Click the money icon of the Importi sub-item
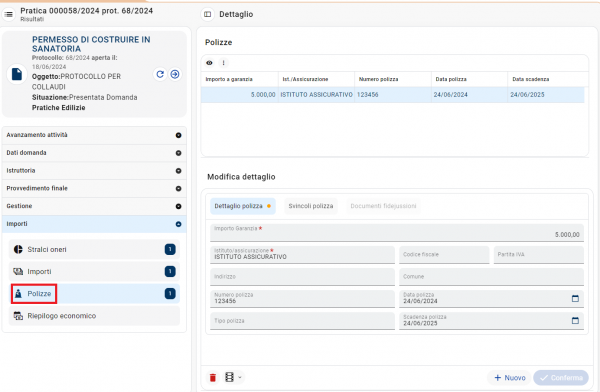The height and width of the screenshot is (392, 600). click(18, 271)
